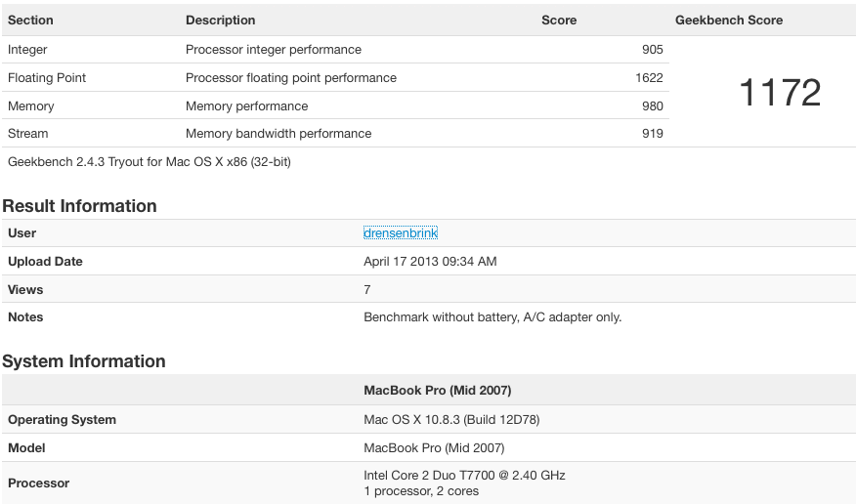Click the Section column header

click(30, 21)
